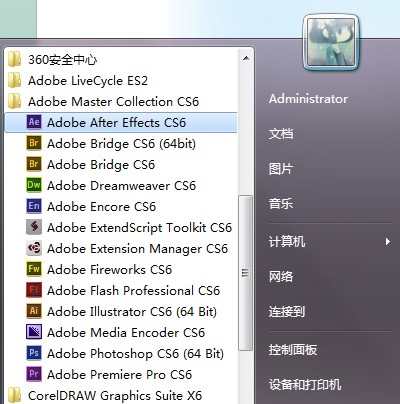The width and height of the screenshot is (400, 404).
Task: Start Adobe Fireworks CS6 Fw icon
Action: (34, 269)
